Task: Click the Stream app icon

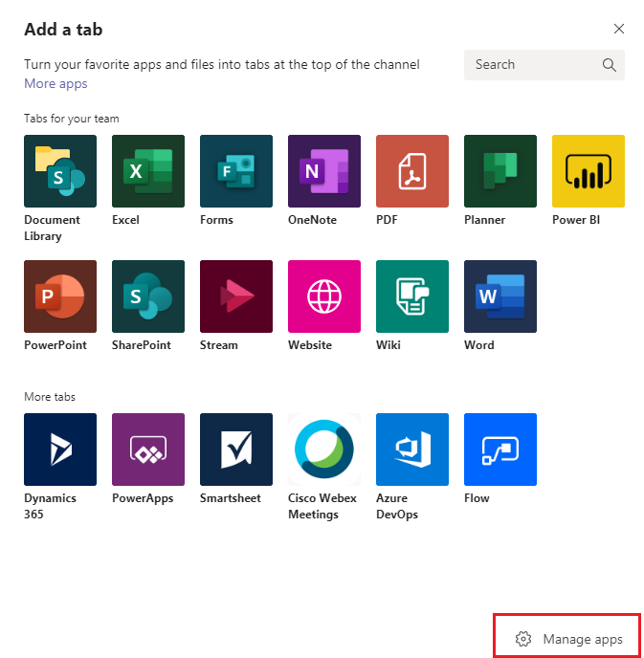Action: tap(236, 296)
